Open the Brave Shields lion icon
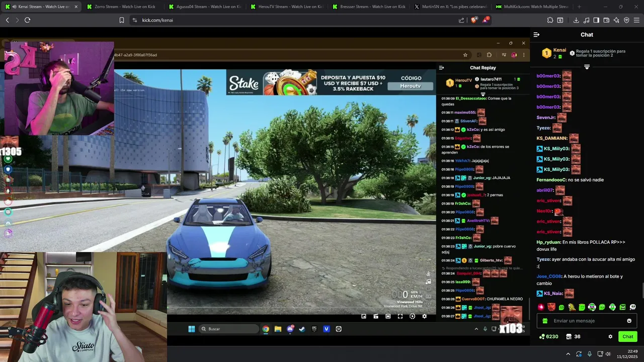 click(473, 20)
